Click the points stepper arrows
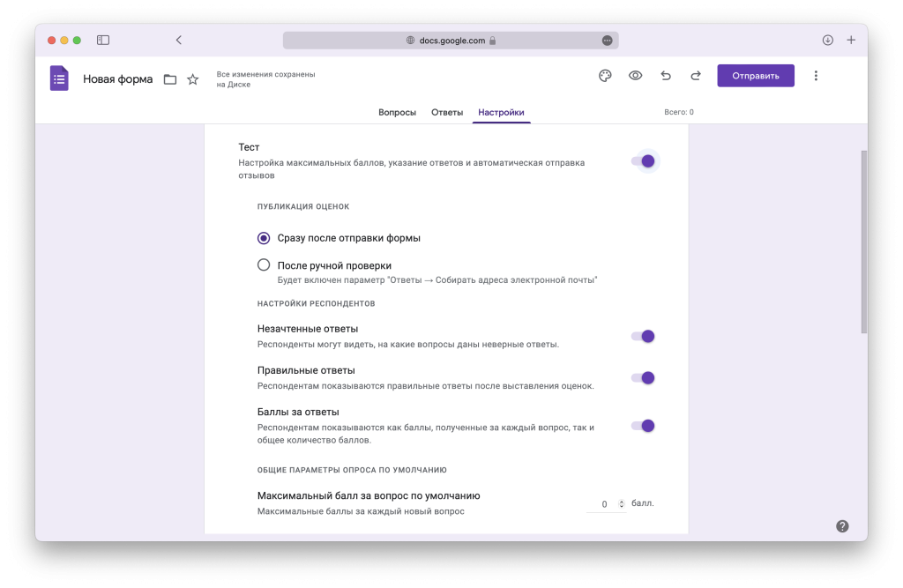The image size is (903, 588). coord(622,504)
